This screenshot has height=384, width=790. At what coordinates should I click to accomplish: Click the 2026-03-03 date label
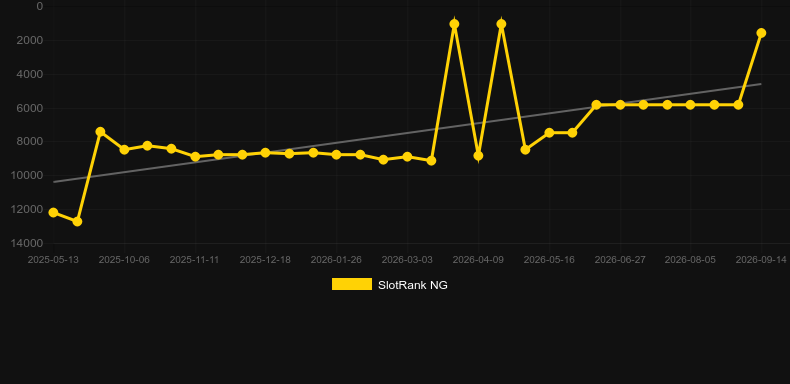click(x=407, y=260)
